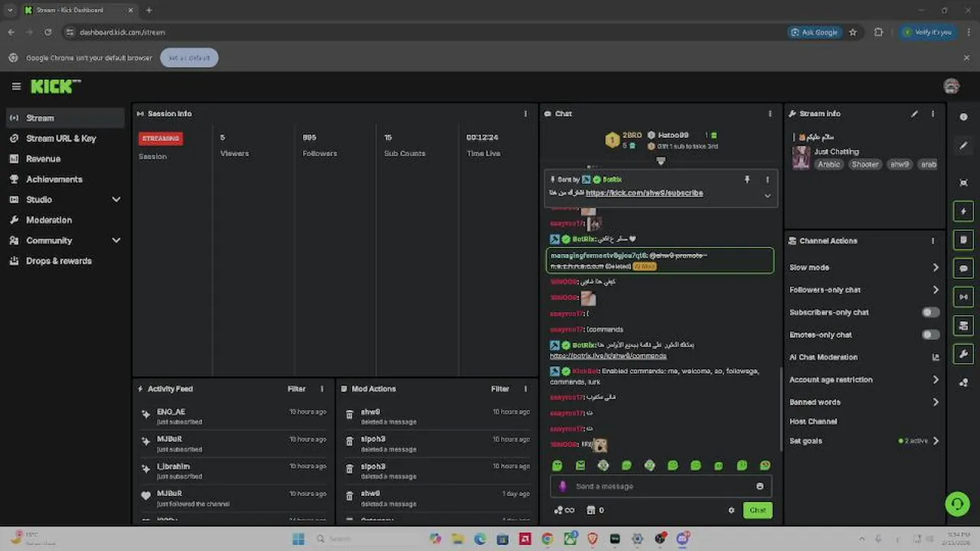This screenshot has width=980, height=551.
Task: Open Slow mode options chevron
Action: click(x=936, y=268)
